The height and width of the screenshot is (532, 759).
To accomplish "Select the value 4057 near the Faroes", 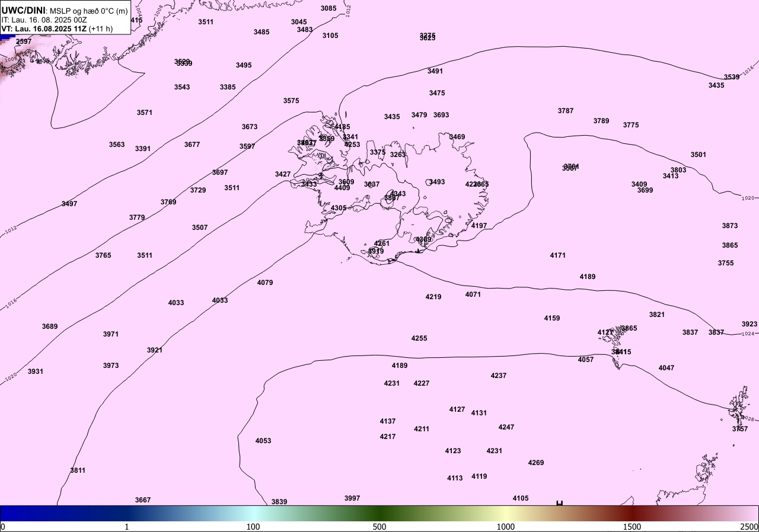I will point(586,360).
